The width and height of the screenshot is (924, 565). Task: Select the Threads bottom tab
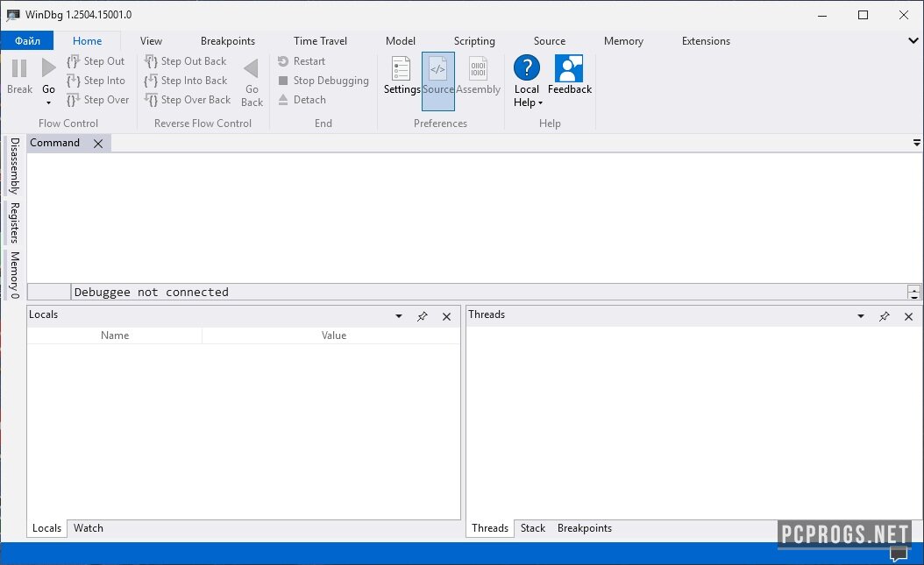(490, 528)
